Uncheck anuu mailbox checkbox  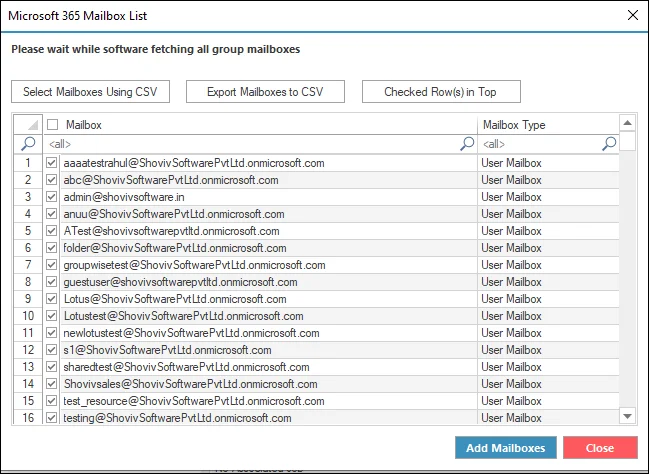(x=51, y=214)
